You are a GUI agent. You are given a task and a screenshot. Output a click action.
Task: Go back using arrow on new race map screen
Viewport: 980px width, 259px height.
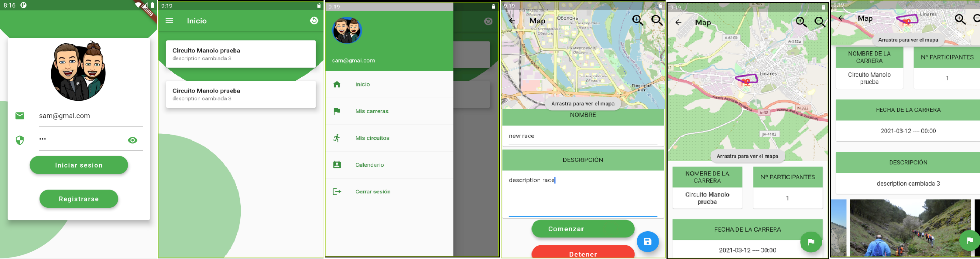(512, 21)
